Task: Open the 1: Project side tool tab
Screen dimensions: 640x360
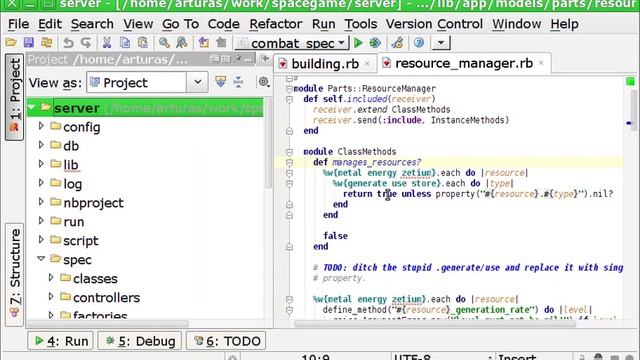Action: tap(14, 97)
